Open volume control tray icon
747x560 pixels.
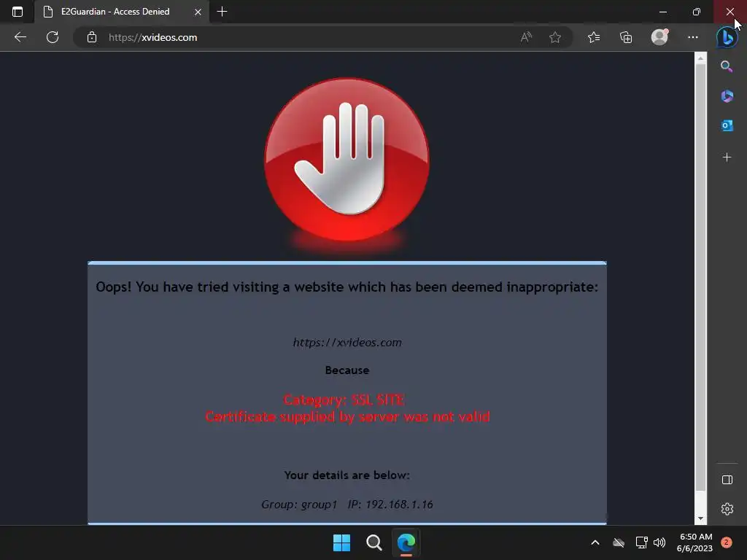pyautogui.click(x=659, y=542)
